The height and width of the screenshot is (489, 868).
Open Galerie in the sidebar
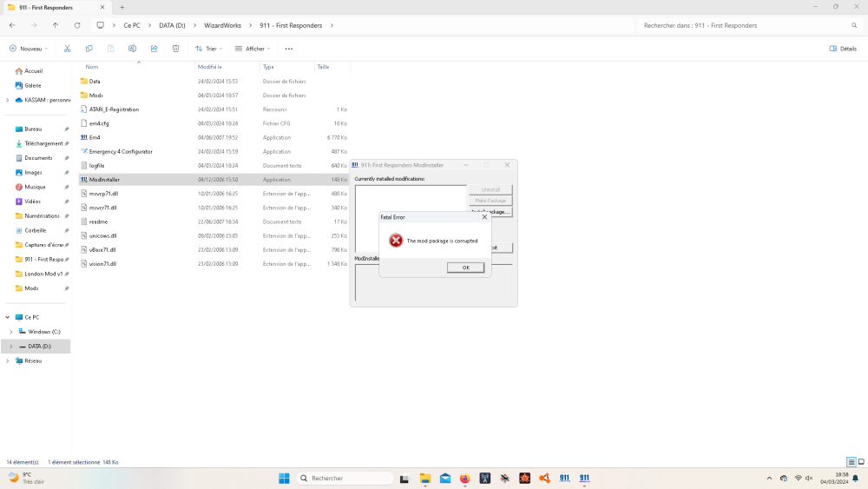pos(33,85)
